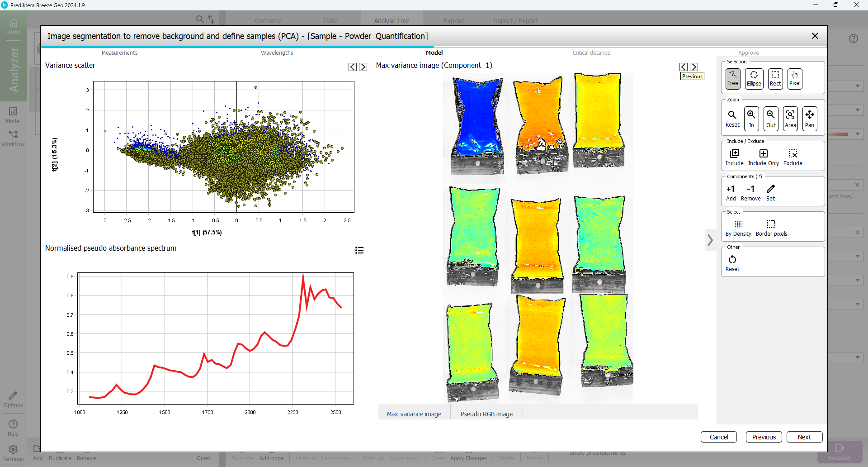Image resolution: width=868 pixels, height=467 pixels.
Task: Add a PCA component with +1
Action: (731, 192)
